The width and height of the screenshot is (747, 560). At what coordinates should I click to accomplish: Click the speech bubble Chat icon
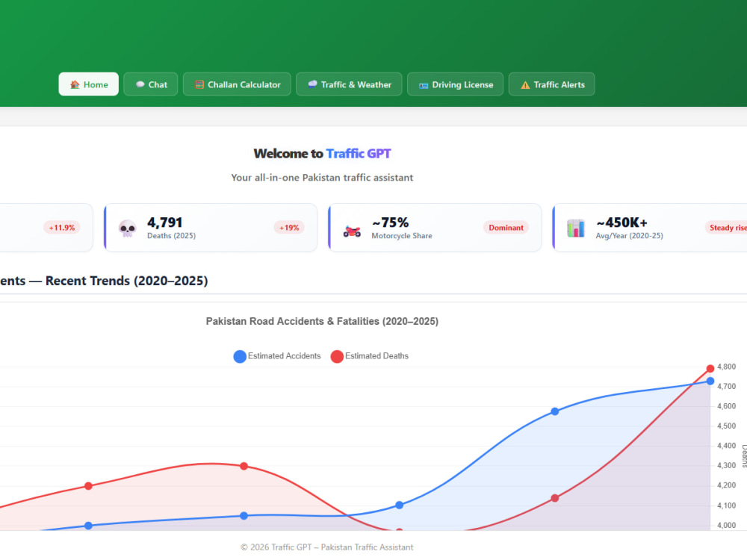tap(140, 84)
